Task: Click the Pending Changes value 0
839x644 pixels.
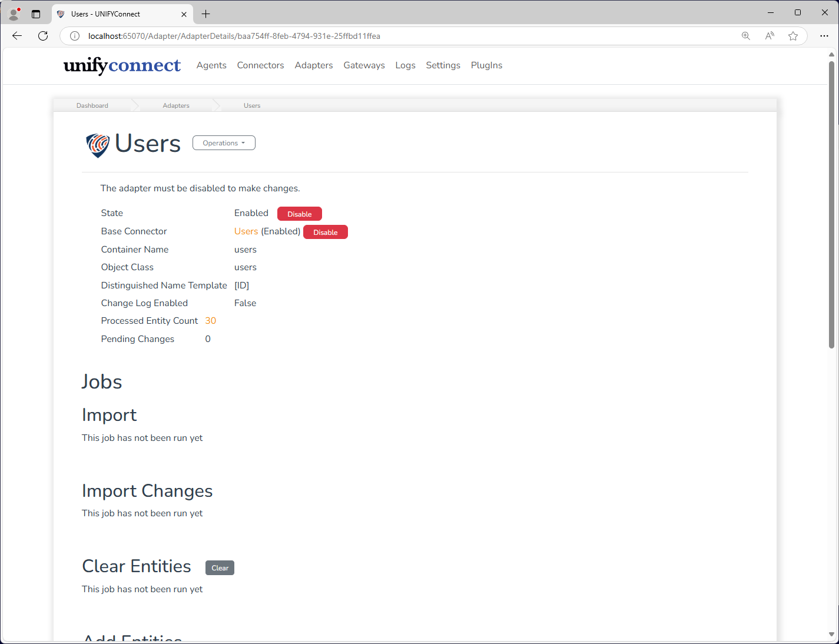Action: point(208,339)
